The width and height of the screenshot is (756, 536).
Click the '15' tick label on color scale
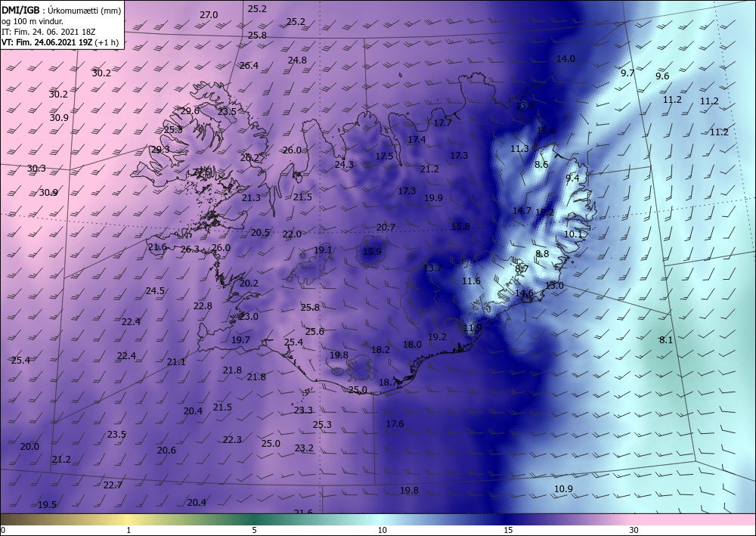tap(508, 530)
